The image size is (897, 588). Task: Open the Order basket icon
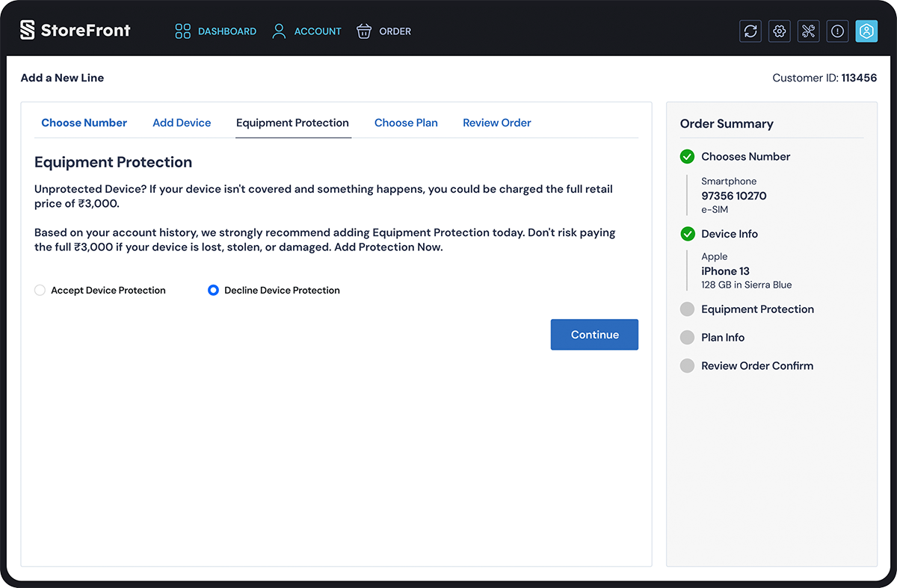tap(364, 31)
